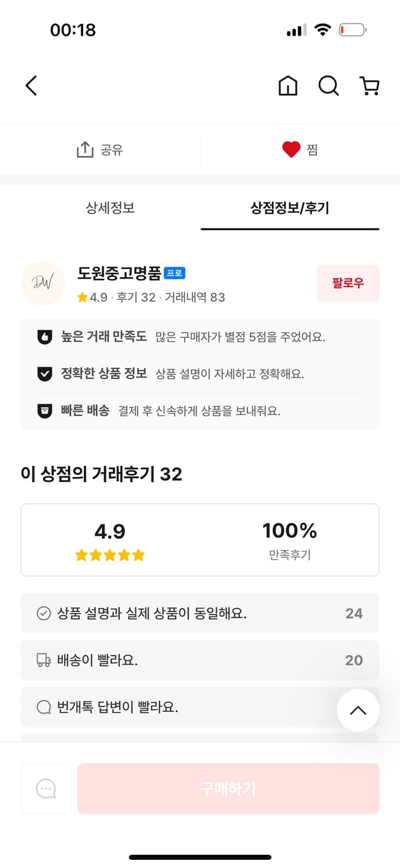The height and width of the screenshot is (868, 400).
Task: Open the shopping cart icon
Action: [x=369, y=86]
